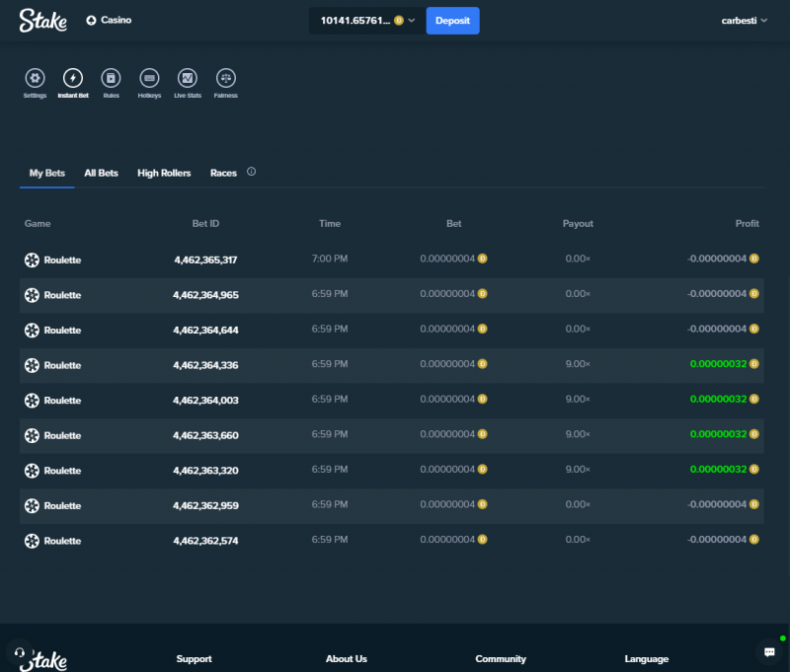
Task: Click the headset support icon
Action: pos(20,652)
